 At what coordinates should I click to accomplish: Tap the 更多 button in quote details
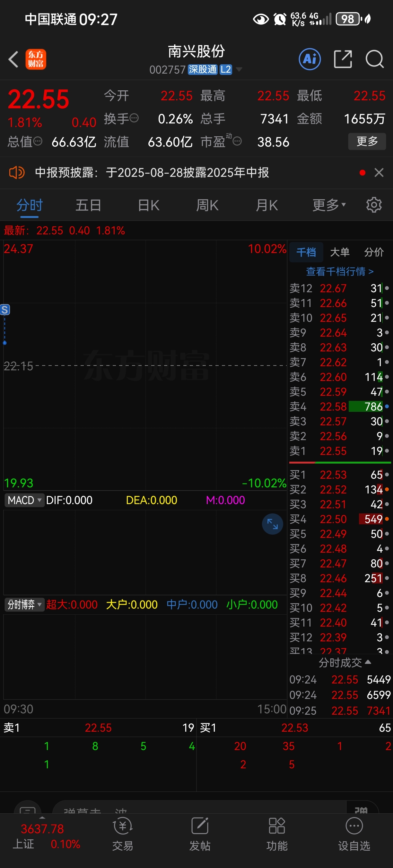(367, 141)
